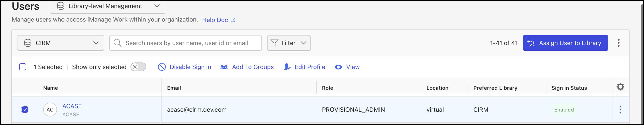Viewport: 644px width, 125px height.
Task: Focus the search users input field
Action: pyautogui.click(x=185, y=43)
